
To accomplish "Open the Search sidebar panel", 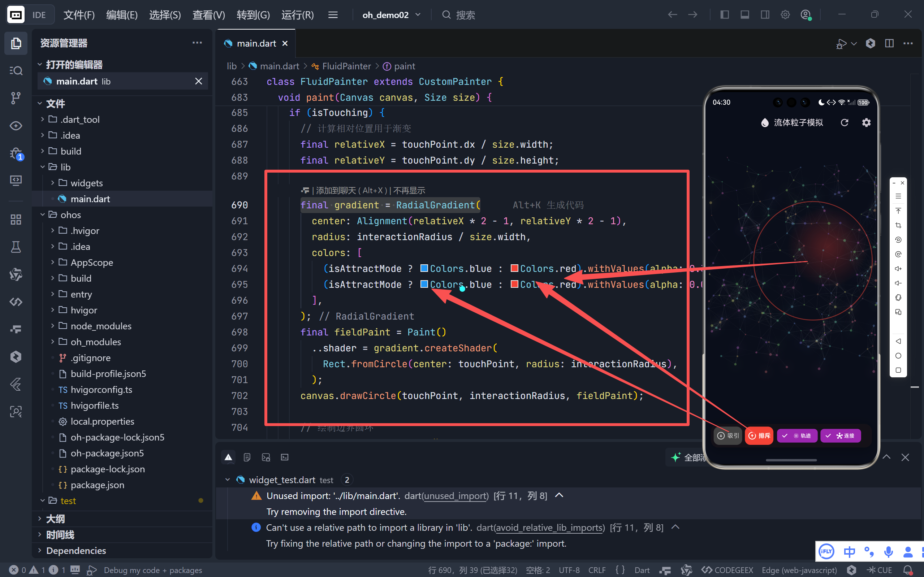I will click(x=16, y=71).
